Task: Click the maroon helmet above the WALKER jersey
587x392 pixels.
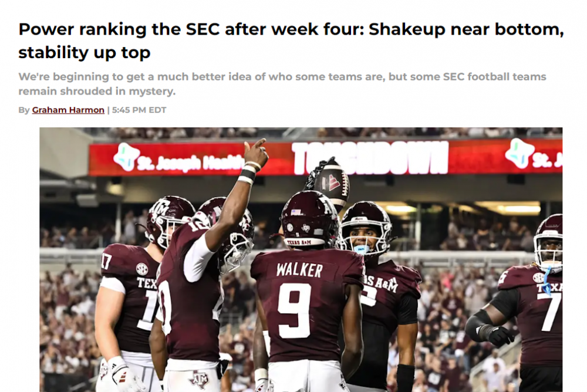Action: (x=309, y=218)
